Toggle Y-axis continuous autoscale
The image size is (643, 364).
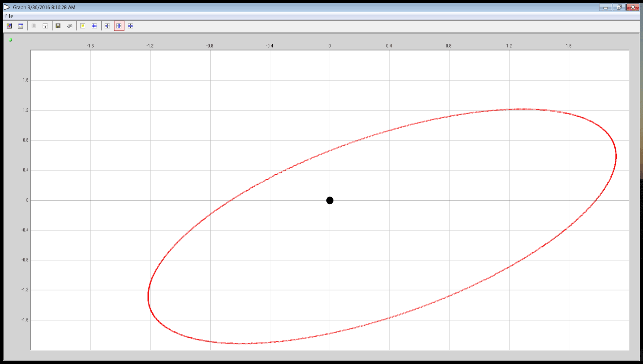(x=130, y=26)
